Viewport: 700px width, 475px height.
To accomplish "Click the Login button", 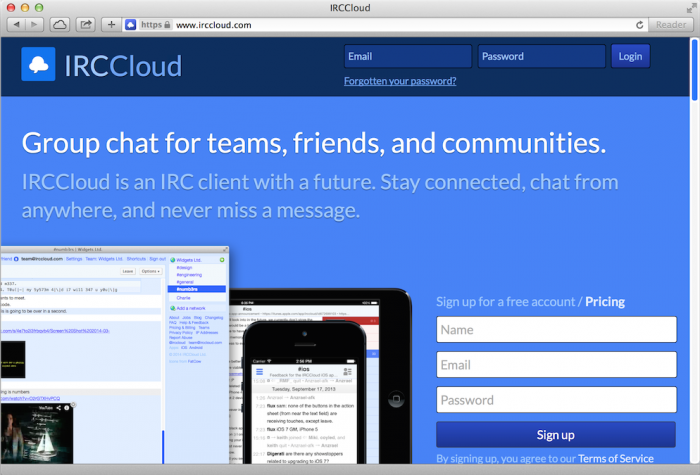I will tap(630, 56).
